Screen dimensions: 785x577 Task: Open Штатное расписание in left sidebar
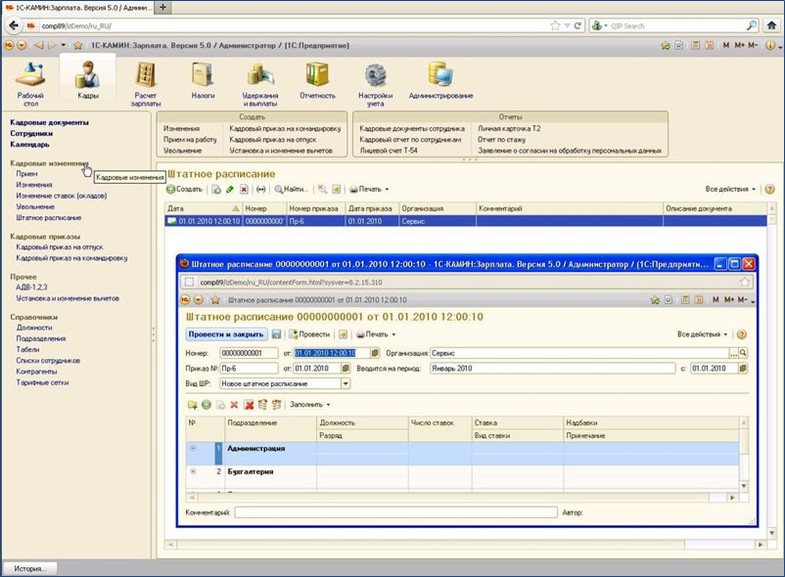tap(48, 217)
